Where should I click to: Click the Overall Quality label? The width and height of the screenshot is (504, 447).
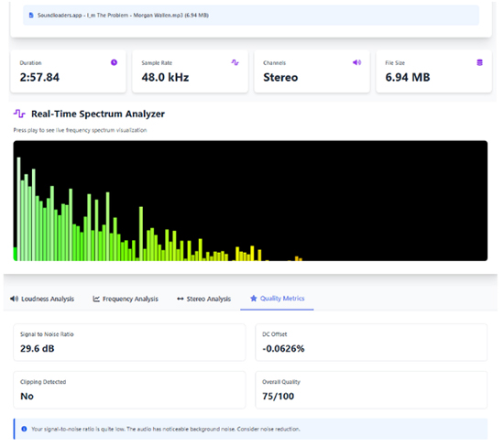[281, 382]
